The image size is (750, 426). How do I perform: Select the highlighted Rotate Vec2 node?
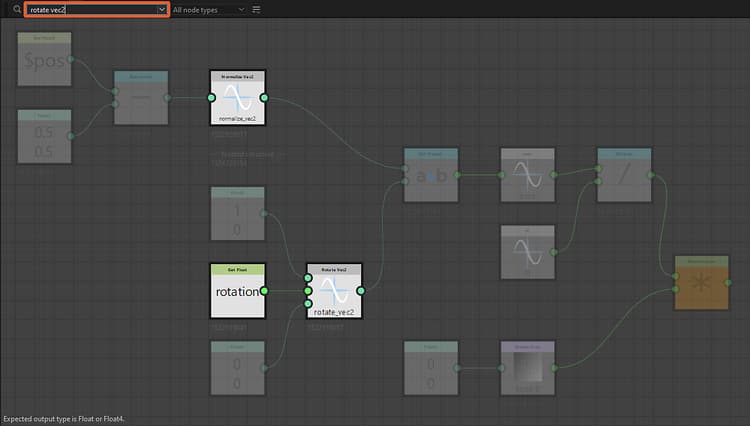point(334,291)
